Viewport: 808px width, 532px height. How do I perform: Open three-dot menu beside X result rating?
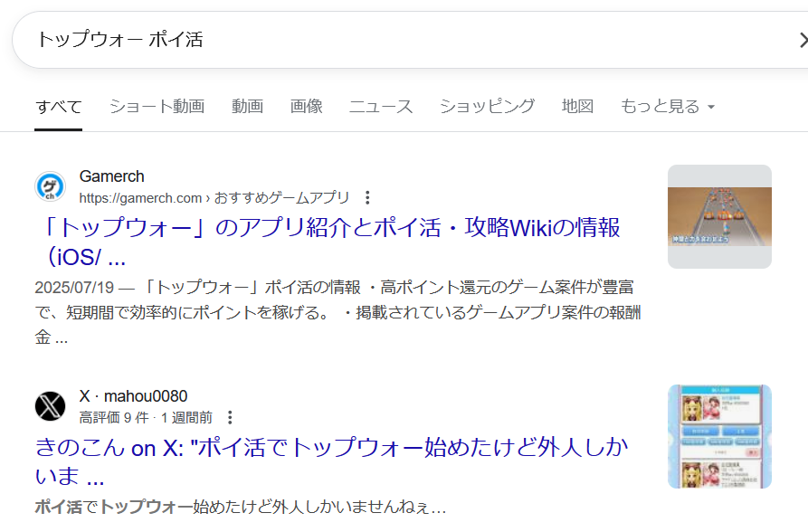[230, 418]
